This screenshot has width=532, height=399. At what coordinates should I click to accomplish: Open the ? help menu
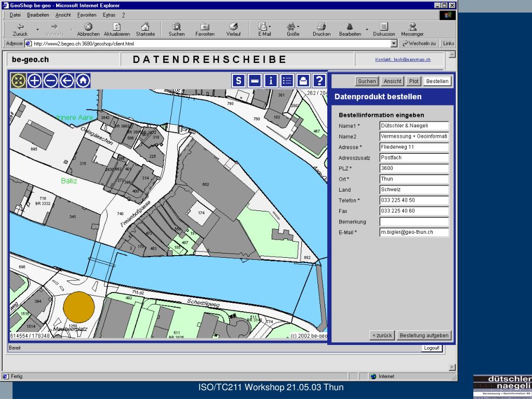point(123,15)
